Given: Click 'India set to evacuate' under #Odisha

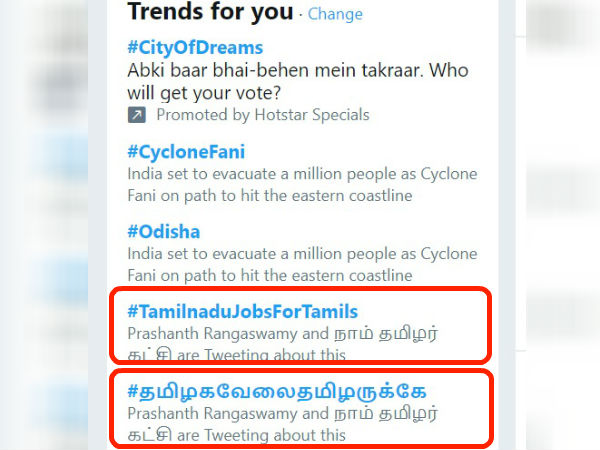Looking at the screenshot, I should click(x=198, y=253).
